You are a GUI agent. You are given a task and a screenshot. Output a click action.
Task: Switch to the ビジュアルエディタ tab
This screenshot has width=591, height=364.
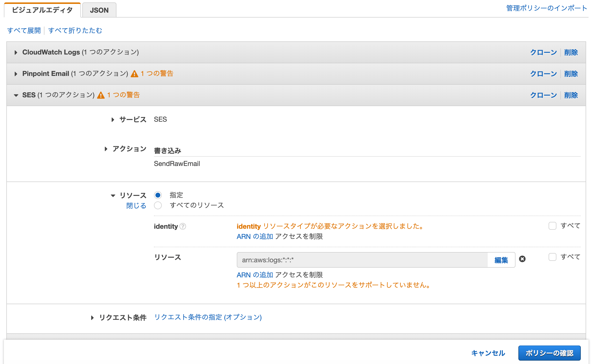(x=42, y=10)
